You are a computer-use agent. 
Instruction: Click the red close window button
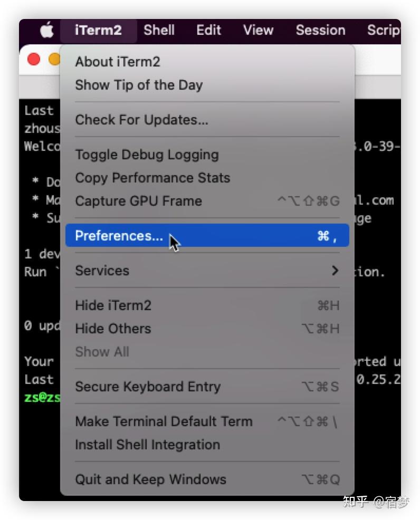pyautogui.click(x=34, y=60)
